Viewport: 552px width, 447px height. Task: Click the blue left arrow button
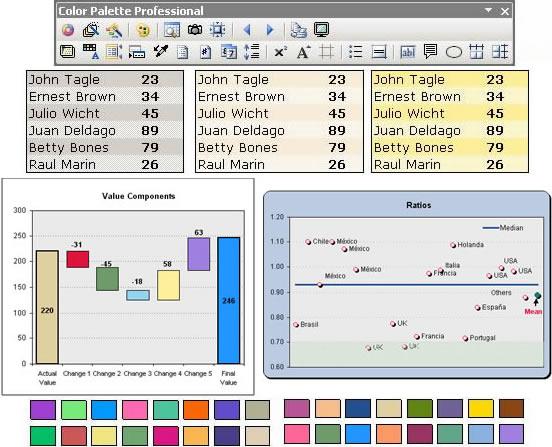point(247,30)
